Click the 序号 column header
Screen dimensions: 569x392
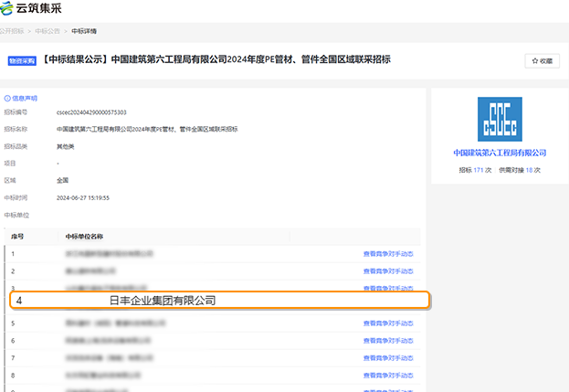(16, 236)
